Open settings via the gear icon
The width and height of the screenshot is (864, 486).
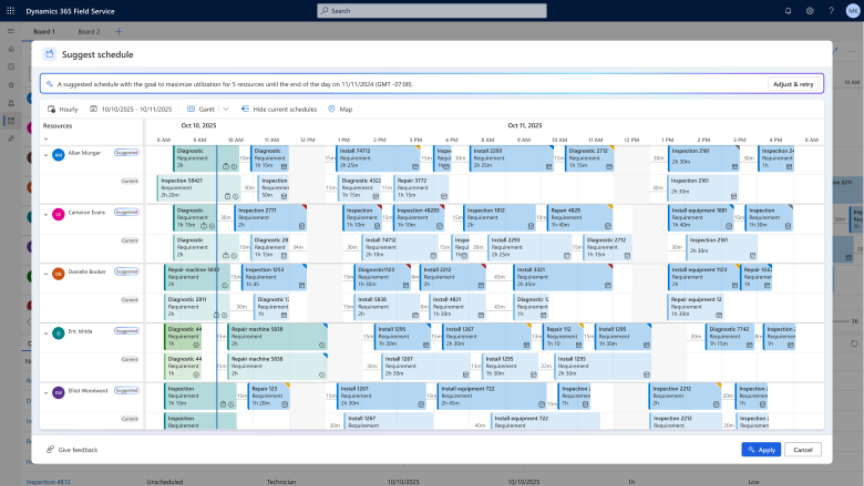[x=810, y=11]
